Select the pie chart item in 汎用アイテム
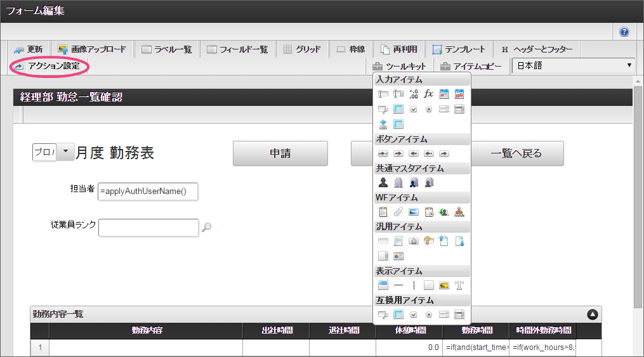Viewport: 644px width, 357px height. click(398, 256)
